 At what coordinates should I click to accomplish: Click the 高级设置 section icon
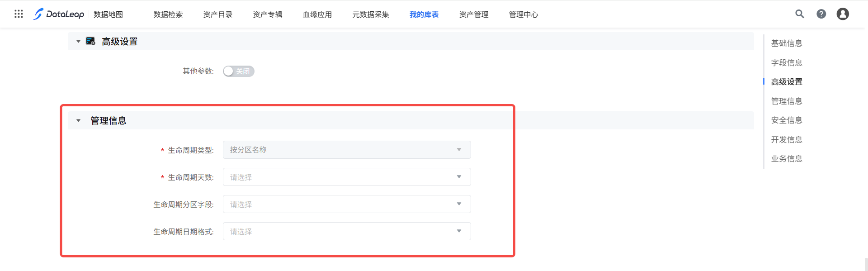(x=90, y=41)
